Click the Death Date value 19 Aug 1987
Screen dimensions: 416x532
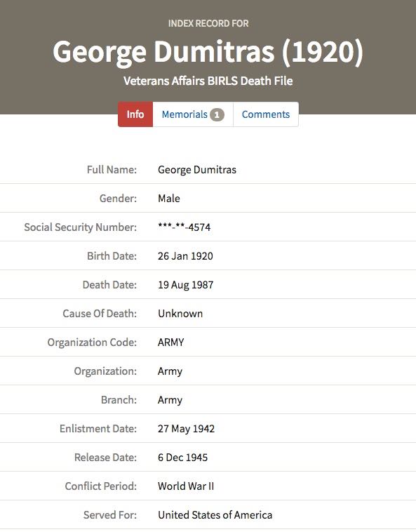point(186,285)
